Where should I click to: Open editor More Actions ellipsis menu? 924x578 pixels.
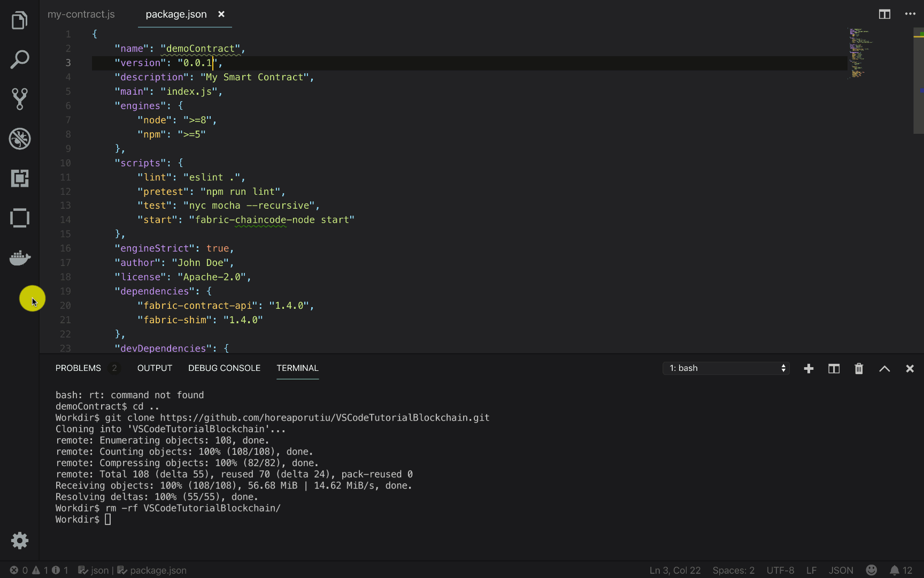tap(910, 14)
